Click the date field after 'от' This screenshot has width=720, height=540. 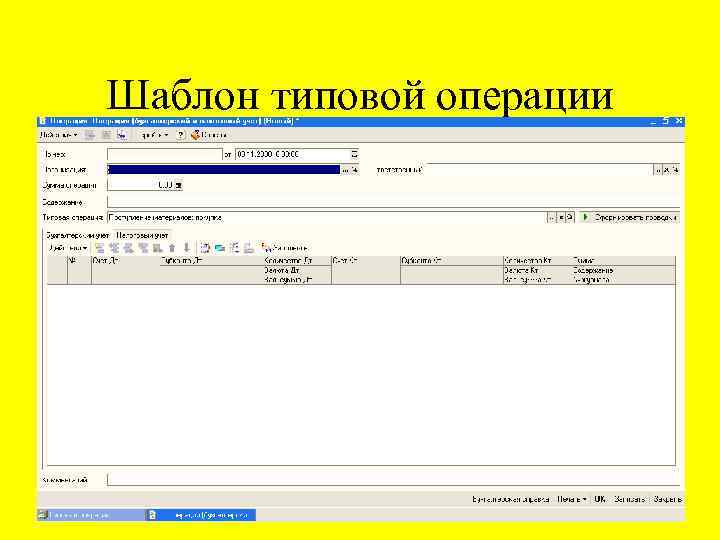[x=292, y=154]
